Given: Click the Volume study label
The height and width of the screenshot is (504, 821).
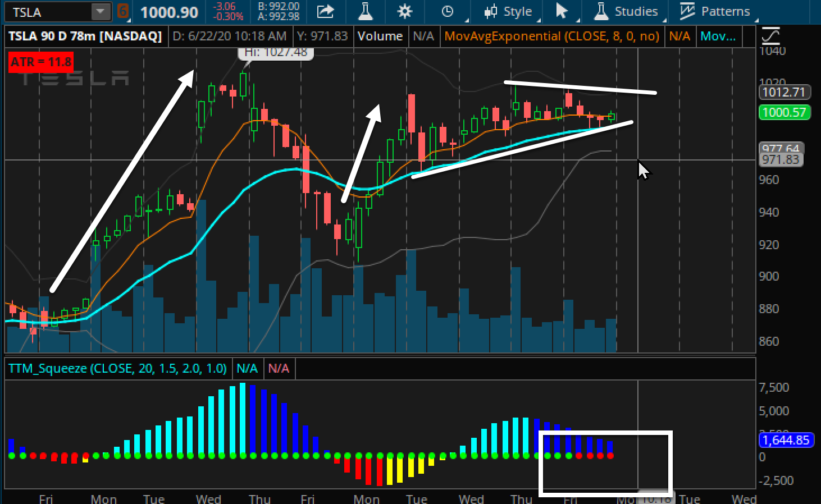Looking at the screenshot, I should [380, 36].
